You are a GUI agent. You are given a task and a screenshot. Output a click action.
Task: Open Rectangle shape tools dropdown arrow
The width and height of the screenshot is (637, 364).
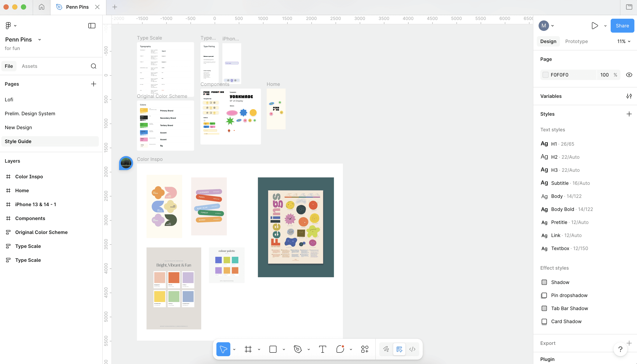coord(284,349)
